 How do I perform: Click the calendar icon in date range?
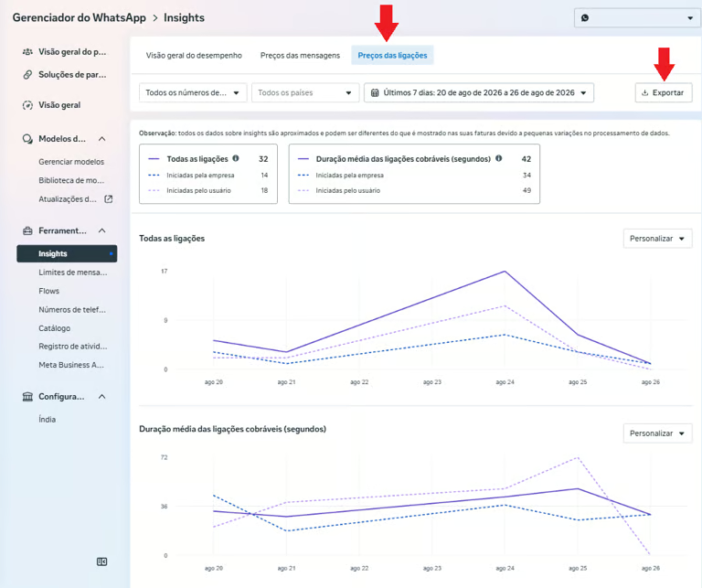coord(375,92)
